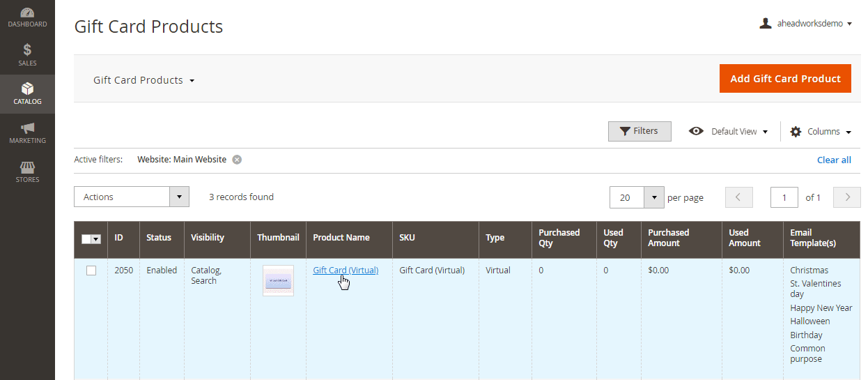The height and width of the screenshot is (380, 868).
Task: Click the Add Gift Card Product button
Action: (x=785, y=79)
